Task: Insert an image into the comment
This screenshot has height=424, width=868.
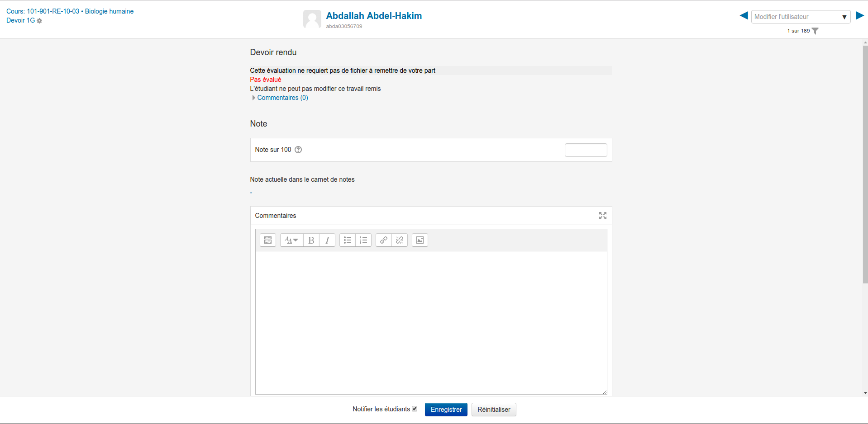Action: (x=420, y=240)
